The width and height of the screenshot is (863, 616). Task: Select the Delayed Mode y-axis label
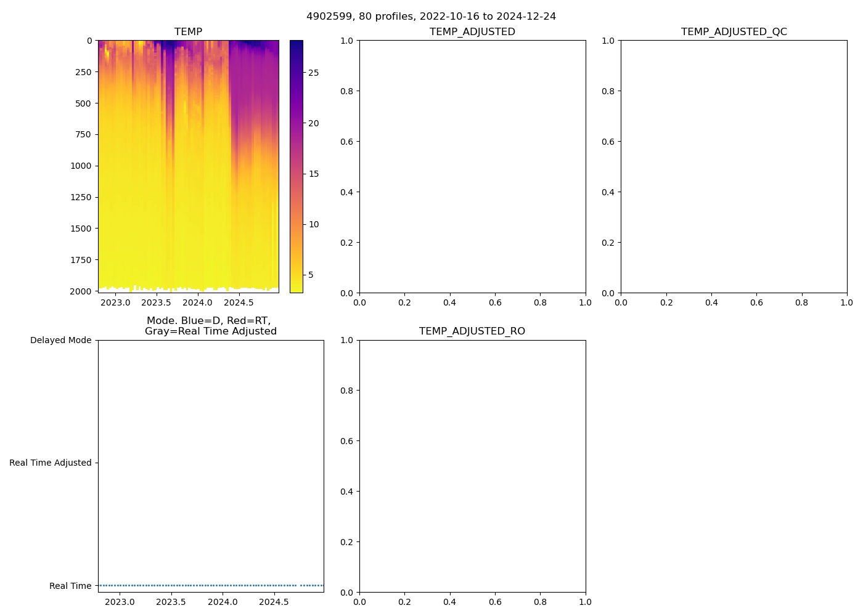click(60, 341)
